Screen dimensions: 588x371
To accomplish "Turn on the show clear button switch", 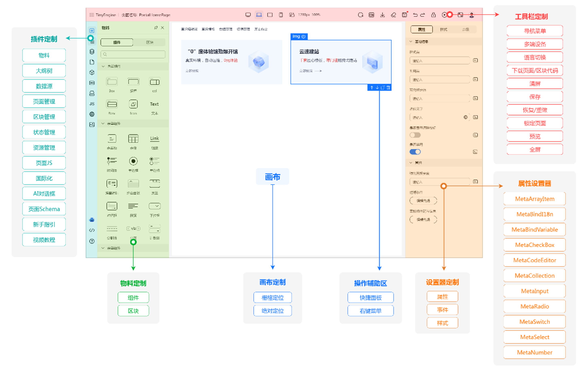I will coord(415,135).
